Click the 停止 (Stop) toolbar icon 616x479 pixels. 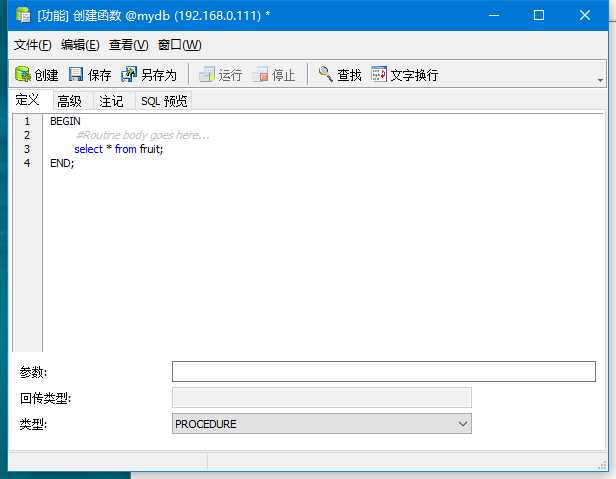click(x=260, y=74)
